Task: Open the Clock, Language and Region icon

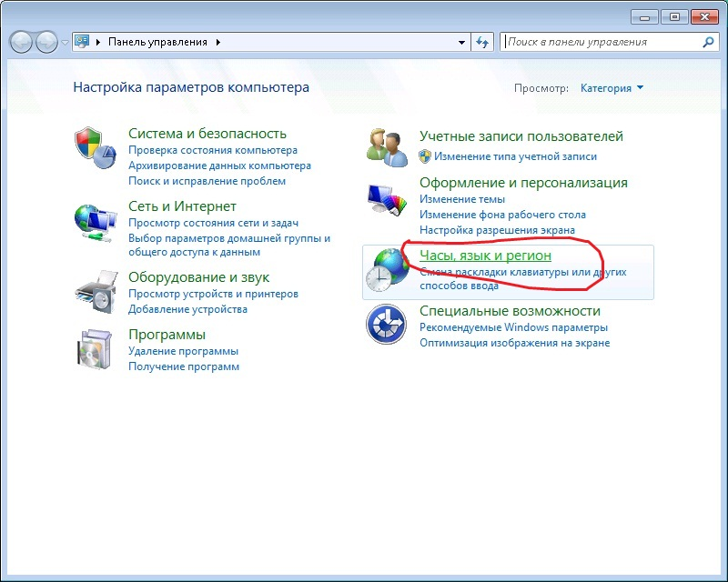Action: point(386,270)
